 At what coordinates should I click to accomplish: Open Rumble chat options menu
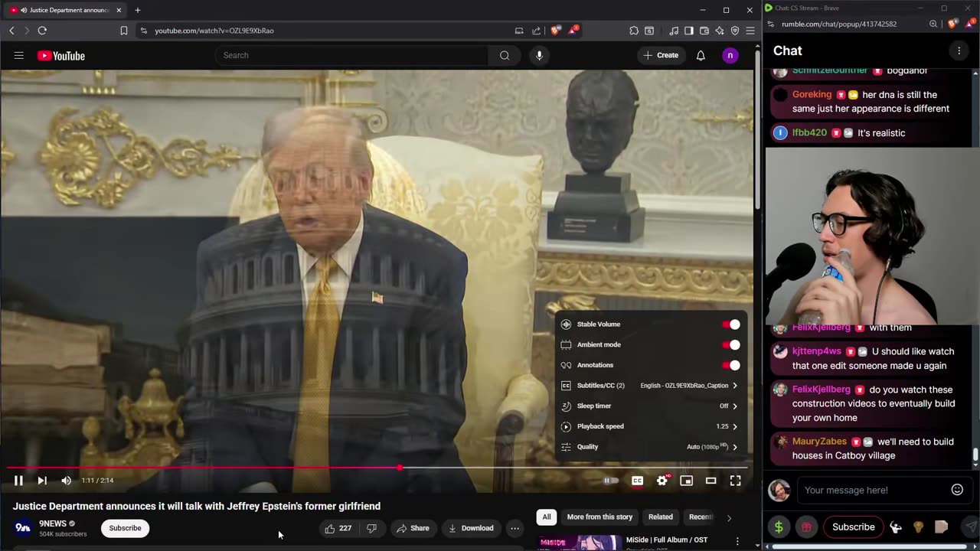[x=959, y=51]
